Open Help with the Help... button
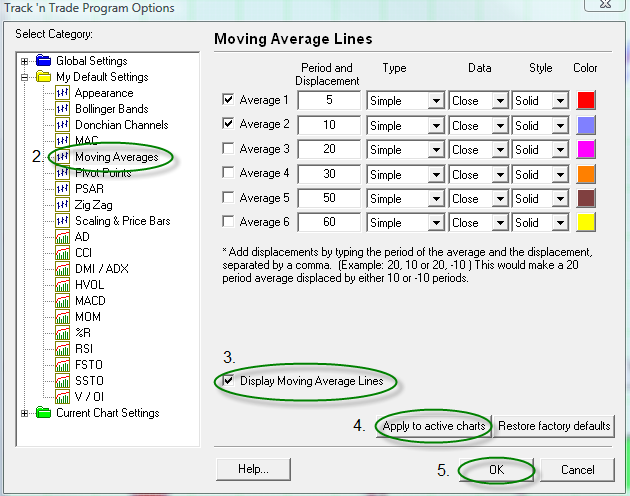Viewport: 630px width, 496px height. pos(253,469)
